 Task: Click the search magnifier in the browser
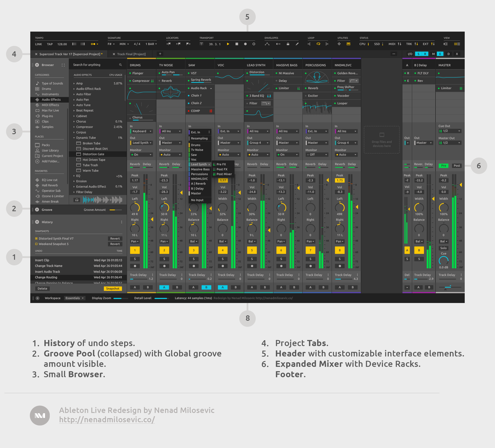121,64
